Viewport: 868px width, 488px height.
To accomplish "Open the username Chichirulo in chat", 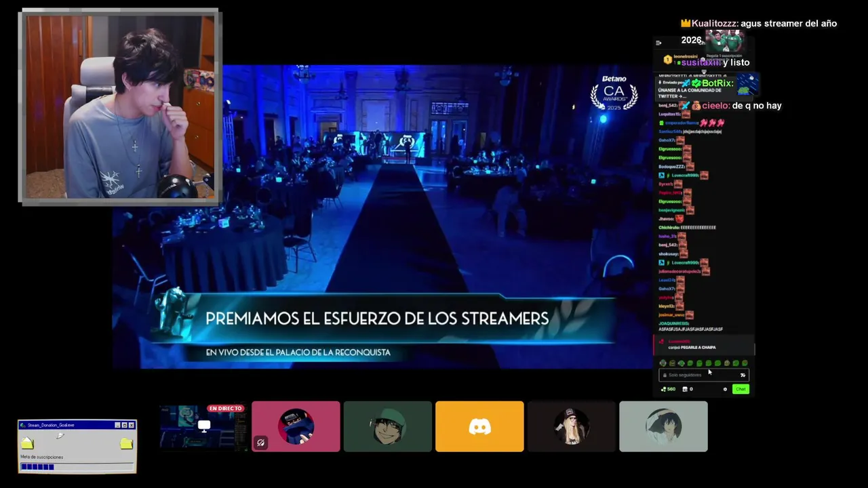I will pyautogui.click(x=669, y=228).
